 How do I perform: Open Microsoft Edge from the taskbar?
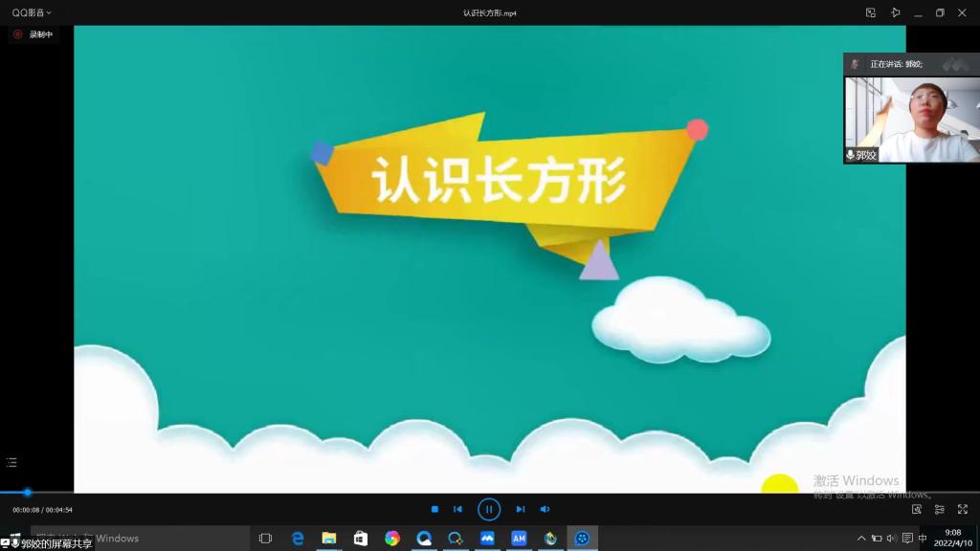(298, 539)
